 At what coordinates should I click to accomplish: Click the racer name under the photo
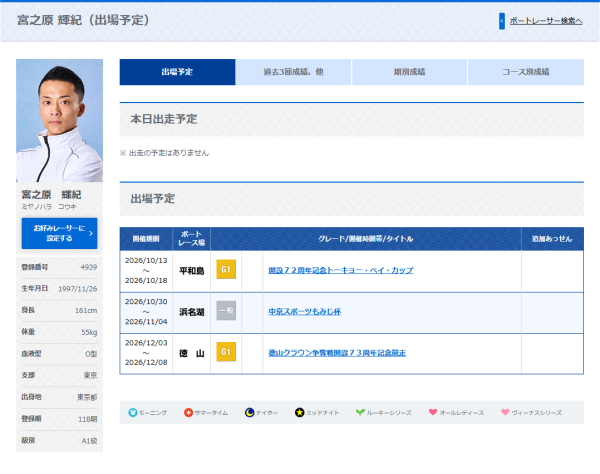[51, 195]
